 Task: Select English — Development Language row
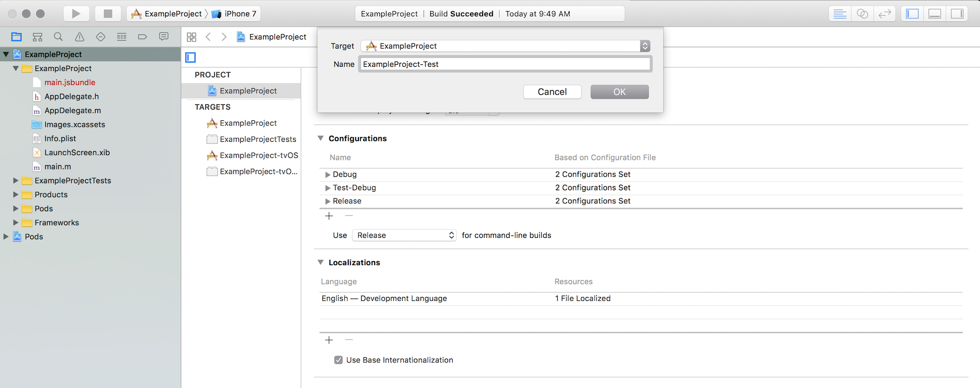pos(641,298)
